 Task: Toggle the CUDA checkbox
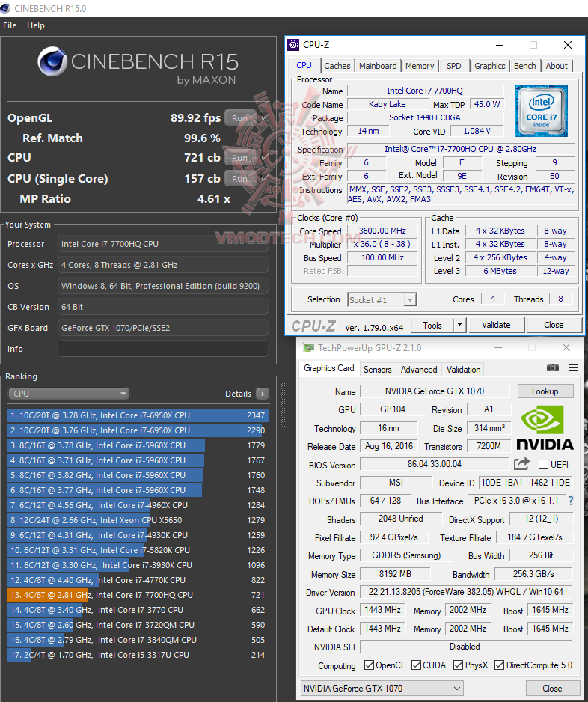pyautogui.click(x=416, y=665)
